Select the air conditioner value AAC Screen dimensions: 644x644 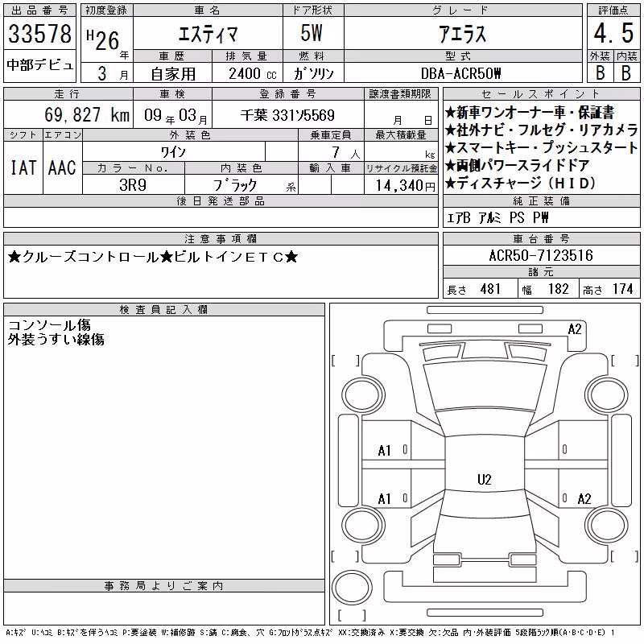pos(62,167)
